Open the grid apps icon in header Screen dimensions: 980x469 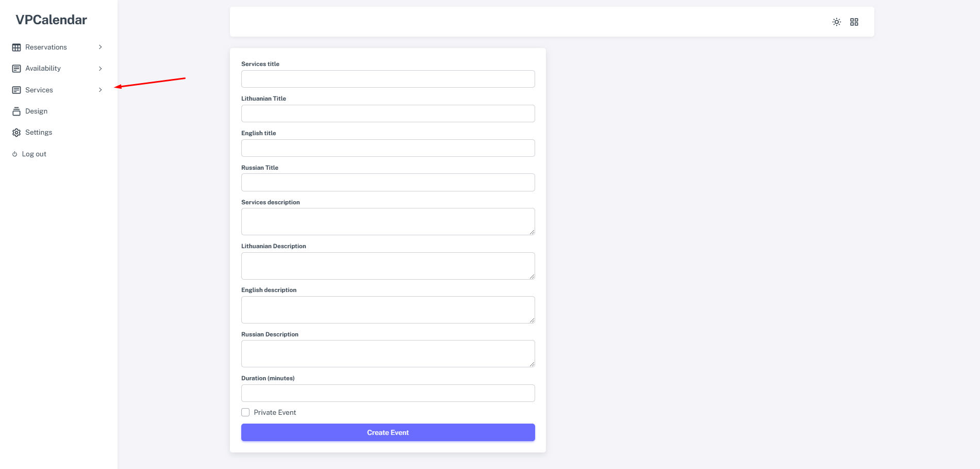coord(854,22)
